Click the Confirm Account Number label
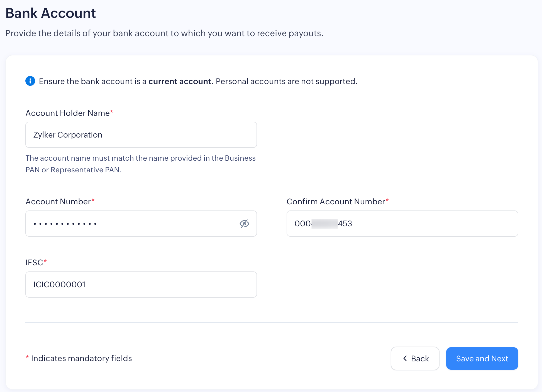 point(336,202)
